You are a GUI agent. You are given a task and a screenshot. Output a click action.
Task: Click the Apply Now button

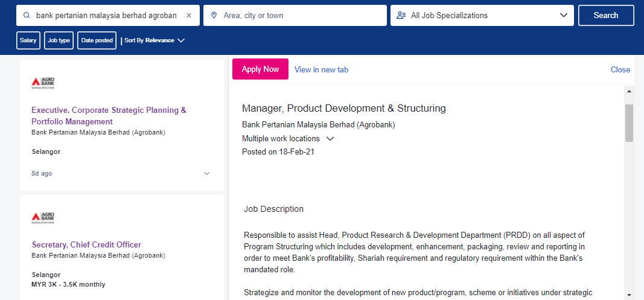[260, 69]
